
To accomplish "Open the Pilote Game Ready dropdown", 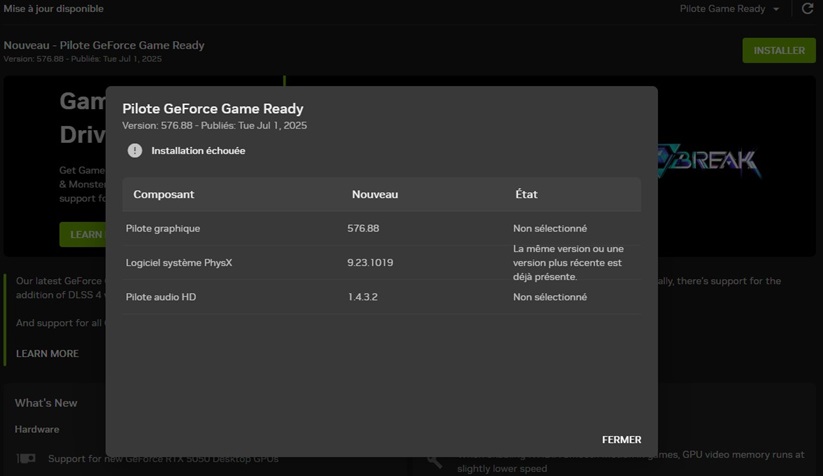I will point(729,9).
